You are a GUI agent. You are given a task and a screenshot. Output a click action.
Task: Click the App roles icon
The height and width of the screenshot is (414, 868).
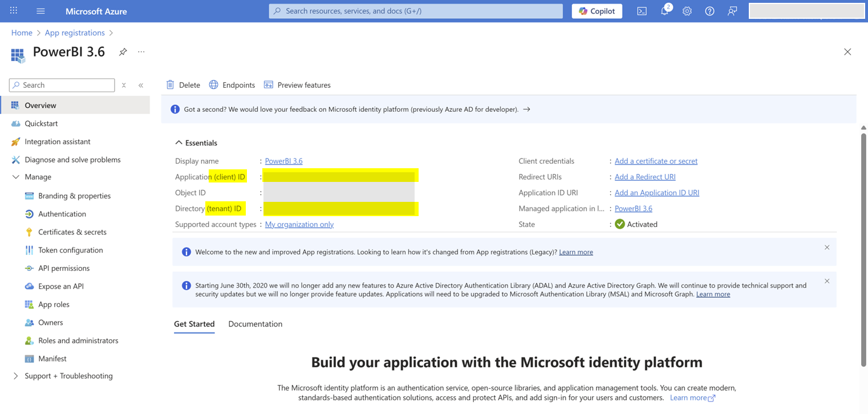pyautogui.click(x=29, y=305)
